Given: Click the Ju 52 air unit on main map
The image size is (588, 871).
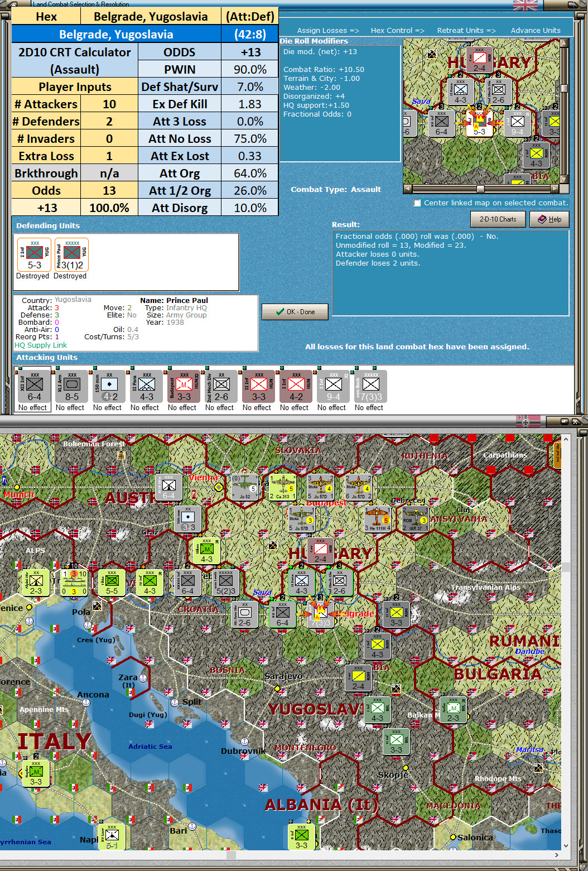Looking at the screenshot, I should coord(245,487).
